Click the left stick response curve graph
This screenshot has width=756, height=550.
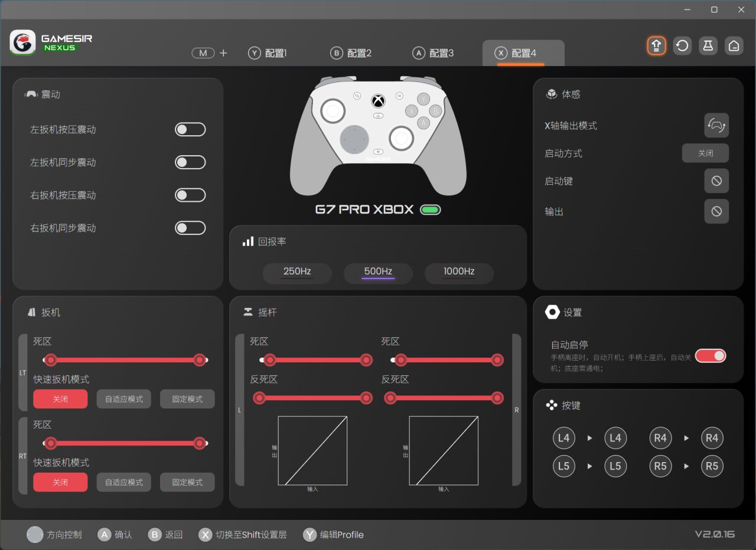[312, 451]
